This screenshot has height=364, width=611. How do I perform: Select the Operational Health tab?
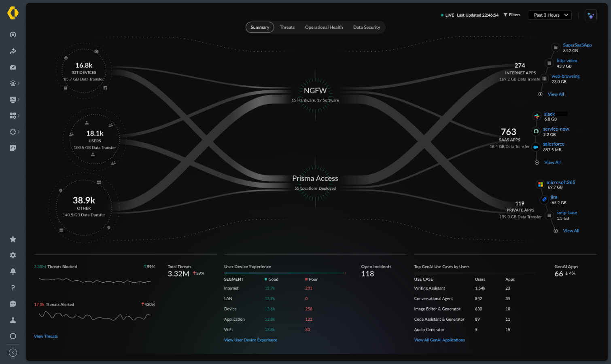click(324, 28)
